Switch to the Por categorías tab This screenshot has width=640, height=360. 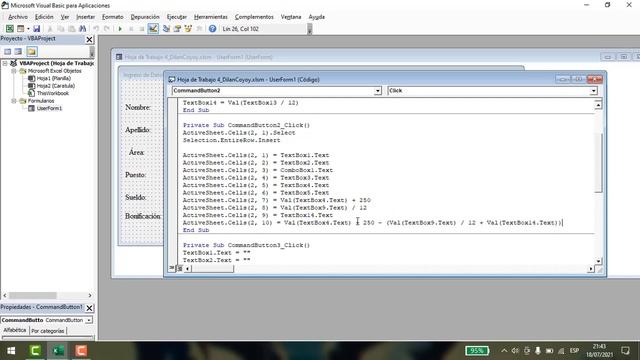coord(48,331)
